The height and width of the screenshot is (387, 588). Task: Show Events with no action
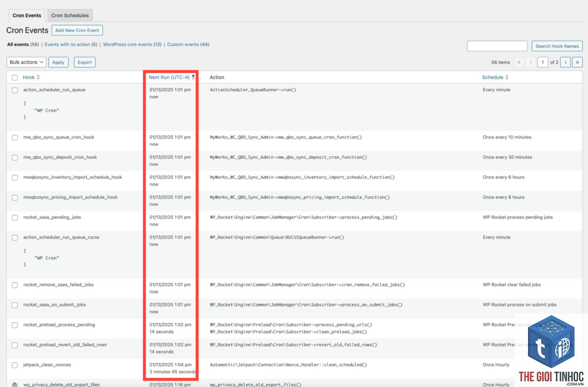pyautogui.click(x=67, y=44)
